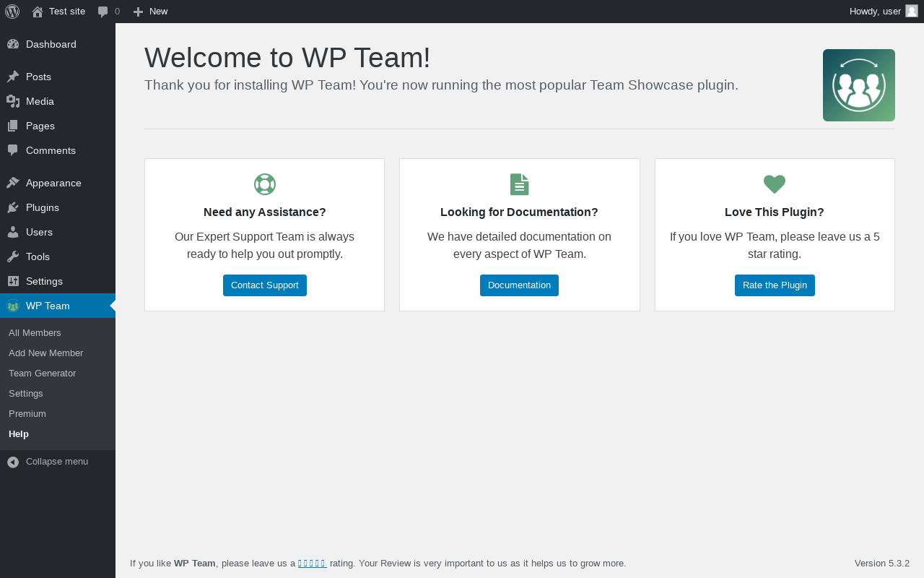Open All Members submenu
The image size is (924, 578).
[35, 333]
